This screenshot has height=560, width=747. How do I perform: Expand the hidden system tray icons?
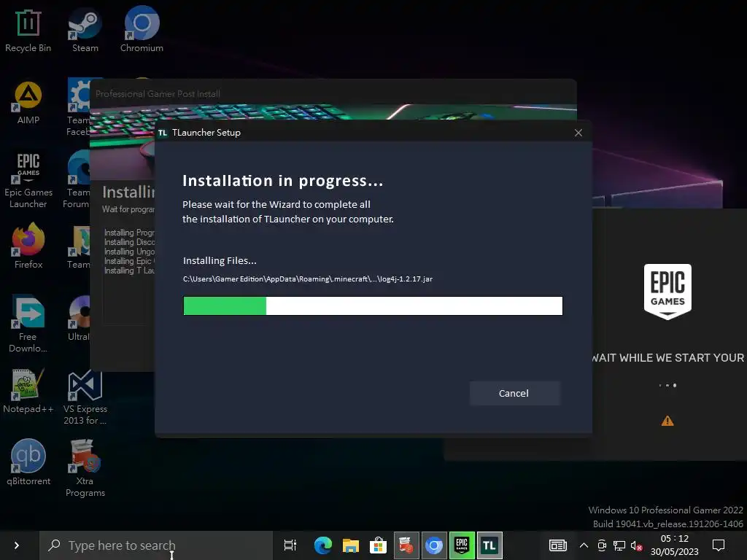point(584,545)
